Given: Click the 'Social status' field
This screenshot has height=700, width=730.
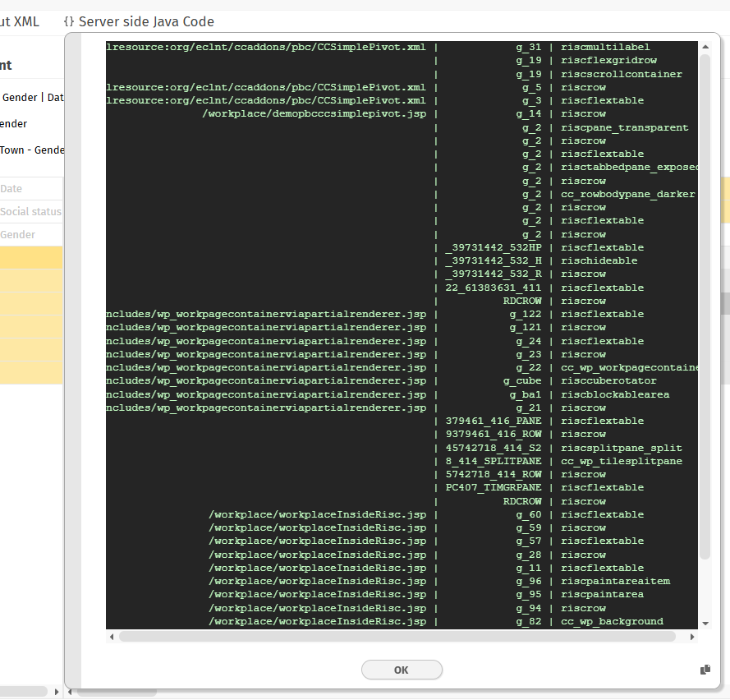Looking at the screenshot, I should click(x=30, y=211).
